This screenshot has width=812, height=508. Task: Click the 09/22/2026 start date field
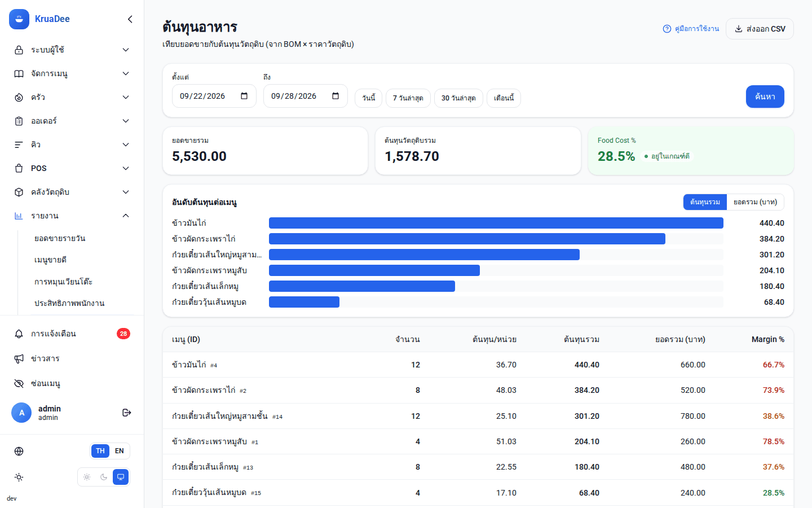pos(214,96)
